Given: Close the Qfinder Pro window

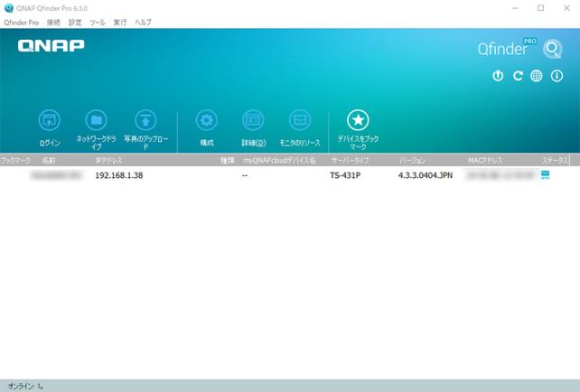Looking at the screenshot, I should (x=566, y=8).
